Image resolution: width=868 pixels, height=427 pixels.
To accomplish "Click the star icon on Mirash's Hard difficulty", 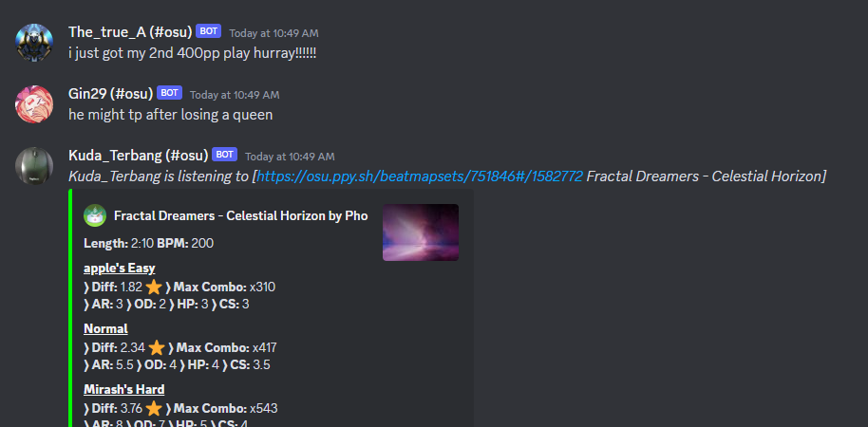I will click(x=154, y=409).
